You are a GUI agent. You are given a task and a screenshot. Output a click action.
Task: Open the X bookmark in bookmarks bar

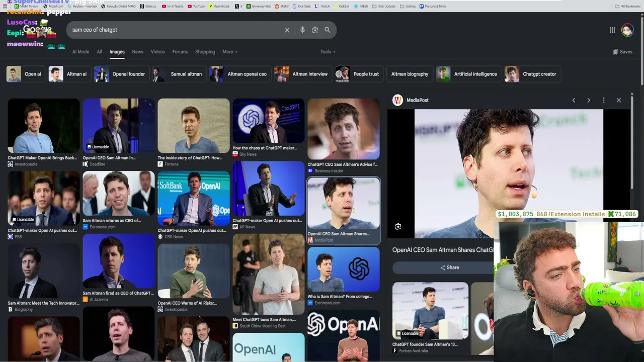238,7
